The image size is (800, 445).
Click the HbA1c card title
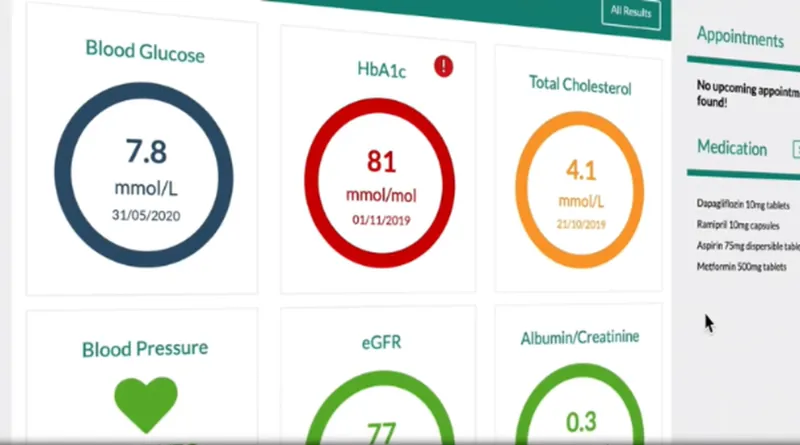[x=381, y=69]
